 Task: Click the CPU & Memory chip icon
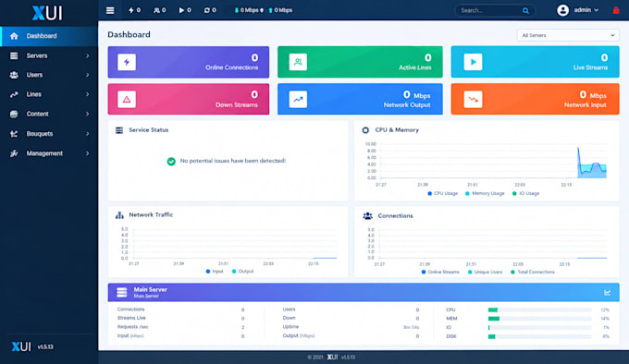click(x=365, y=130)
